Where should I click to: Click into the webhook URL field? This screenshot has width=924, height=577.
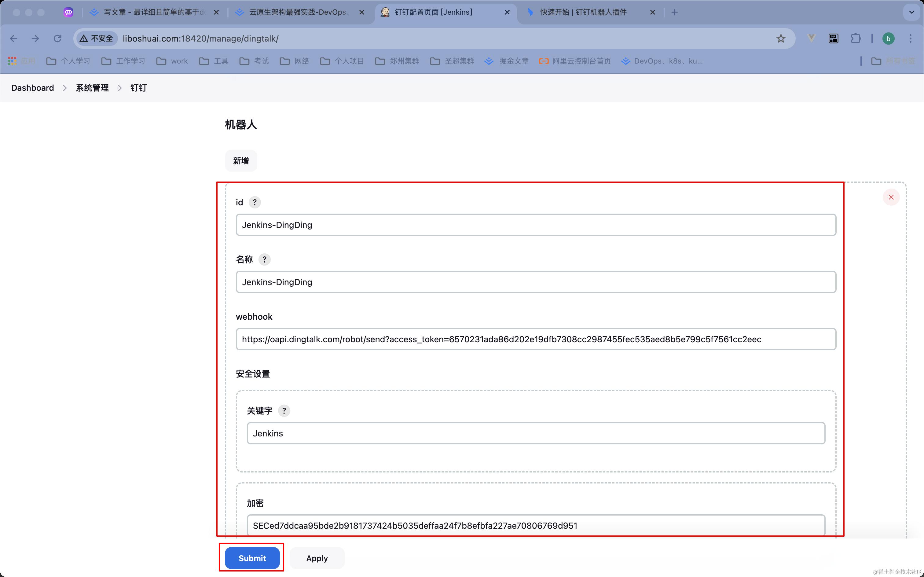click(x=535, y=339)
